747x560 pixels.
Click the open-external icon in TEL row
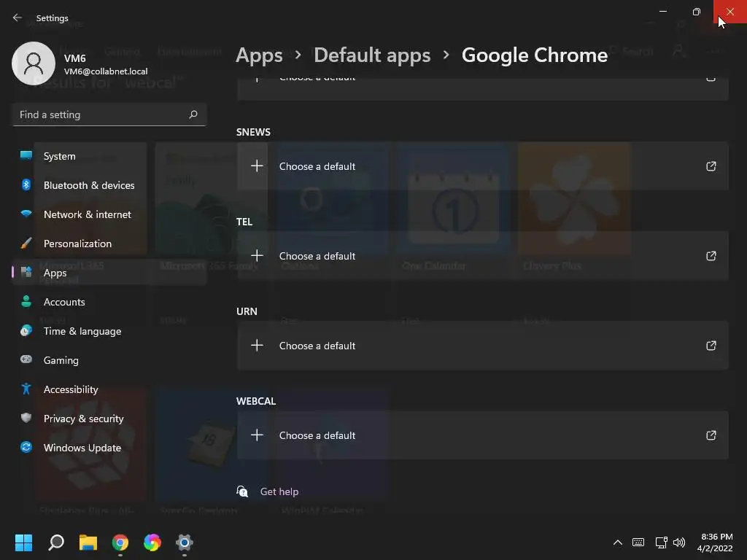tap(711, 256)
